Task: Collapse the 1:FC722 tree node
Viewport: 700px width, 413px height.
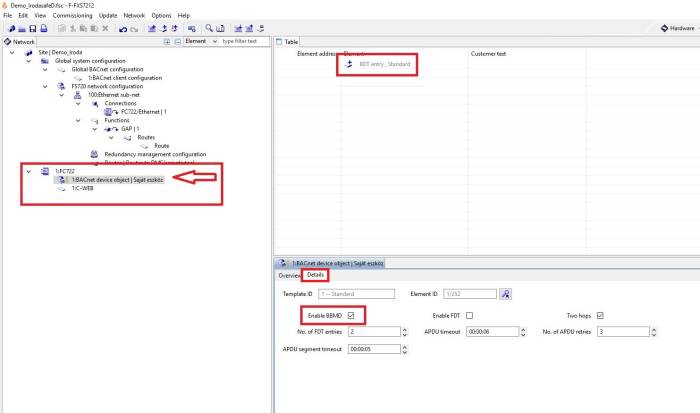Action: point(29,171)
